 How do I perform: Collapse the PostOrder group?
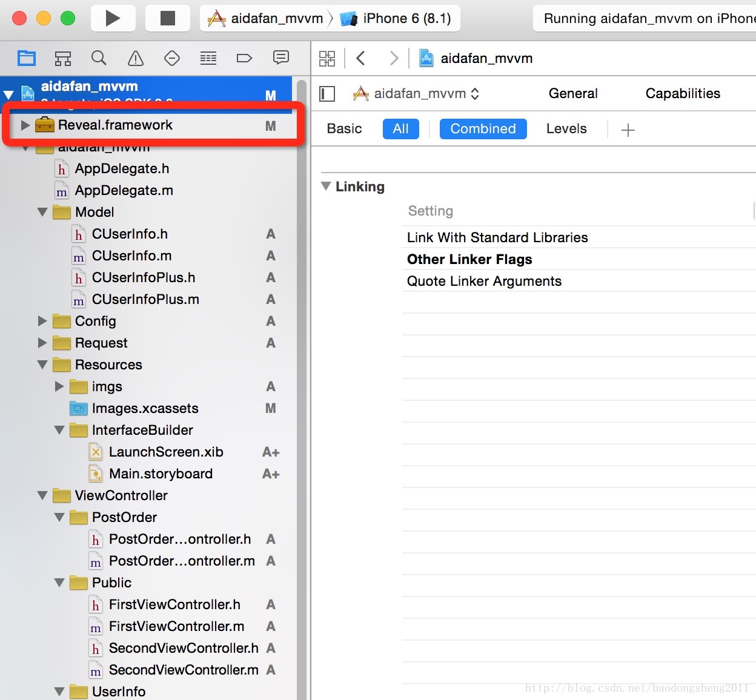point(59,517)
